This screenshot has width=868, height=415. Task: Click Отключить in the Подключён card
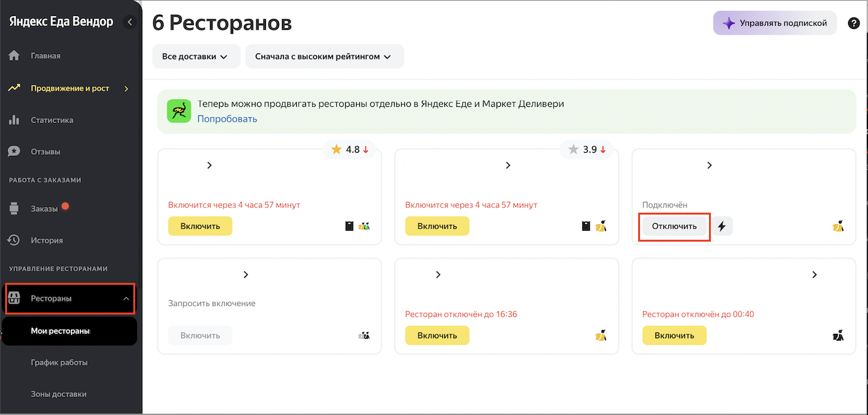[x=674, y=226]
